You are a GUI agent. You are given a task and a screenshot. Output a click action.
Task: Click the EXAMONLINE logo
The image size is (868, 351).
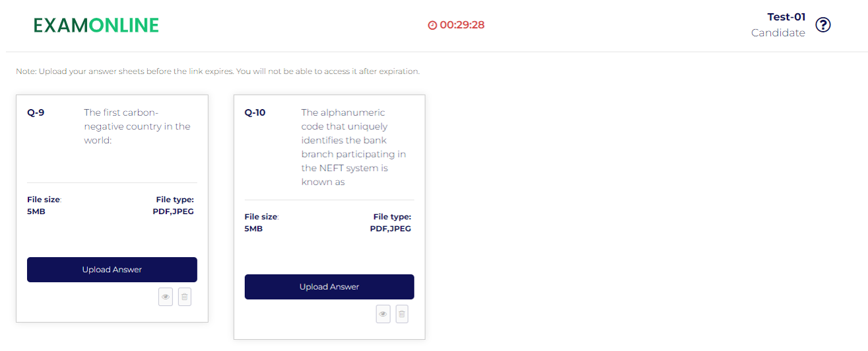pyautogui.click(x=96, y=25)
